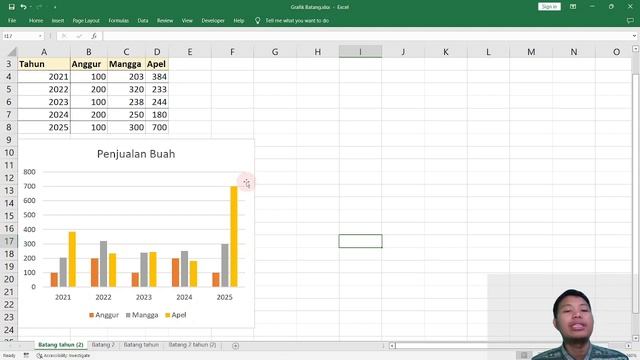Open the Help ribbon tab
The image size is (640, 360).
pos(239,20)
